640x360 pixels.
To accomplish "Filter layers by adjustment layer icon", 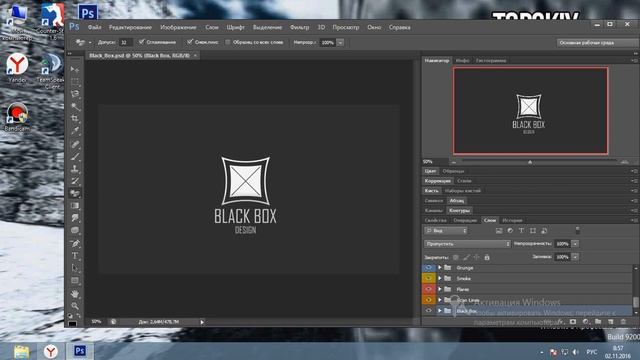I will click(510, 231).
